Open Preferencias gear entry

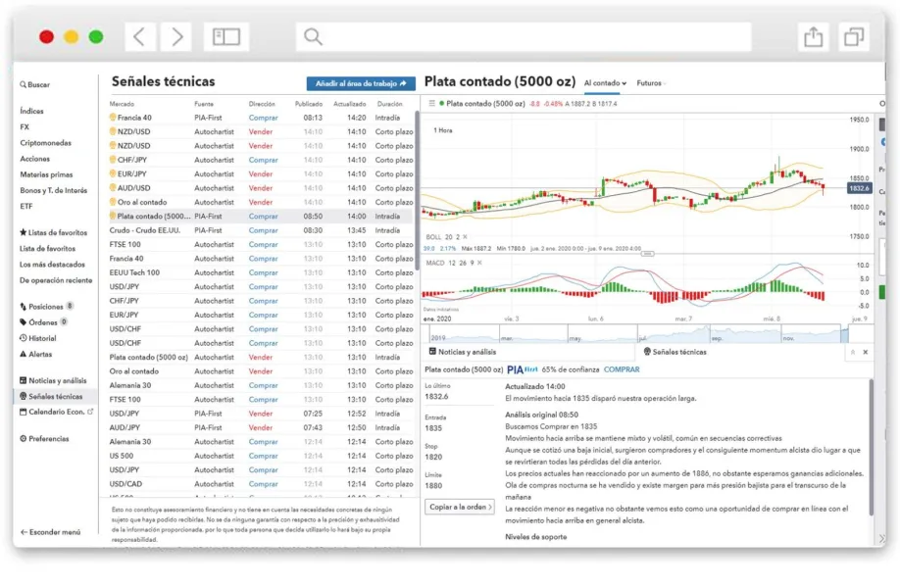coord(44,439)
